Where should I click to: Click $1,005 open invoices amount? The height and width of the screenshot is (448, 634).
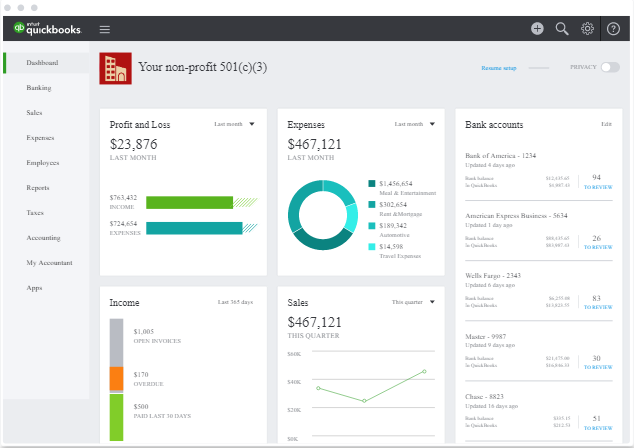(x=144, y=332)
